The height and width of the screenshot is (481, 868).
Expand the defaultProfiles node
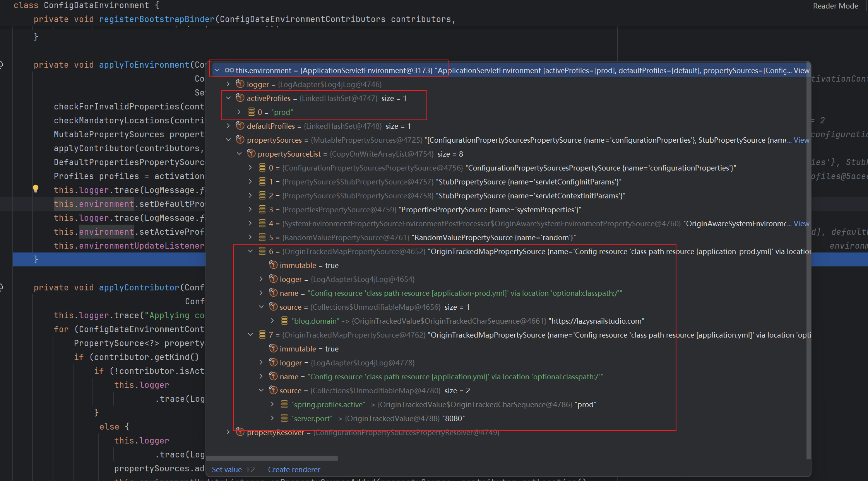point(228,126)
